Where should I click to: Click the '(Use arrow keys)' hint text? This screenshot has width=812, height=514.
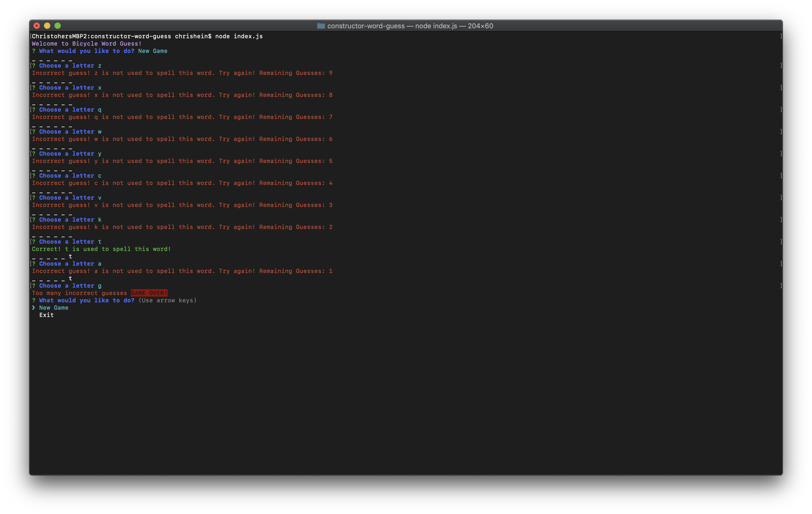point(167,300)
